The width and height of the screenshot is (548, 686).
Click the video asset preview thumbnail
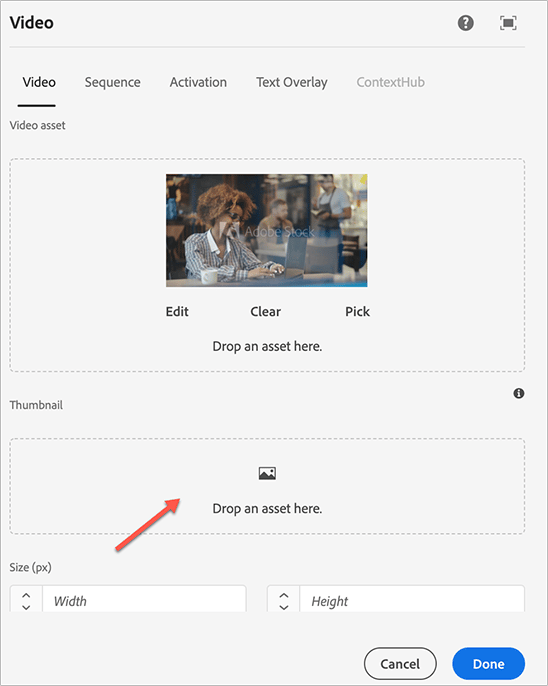(x=267, y=231)
